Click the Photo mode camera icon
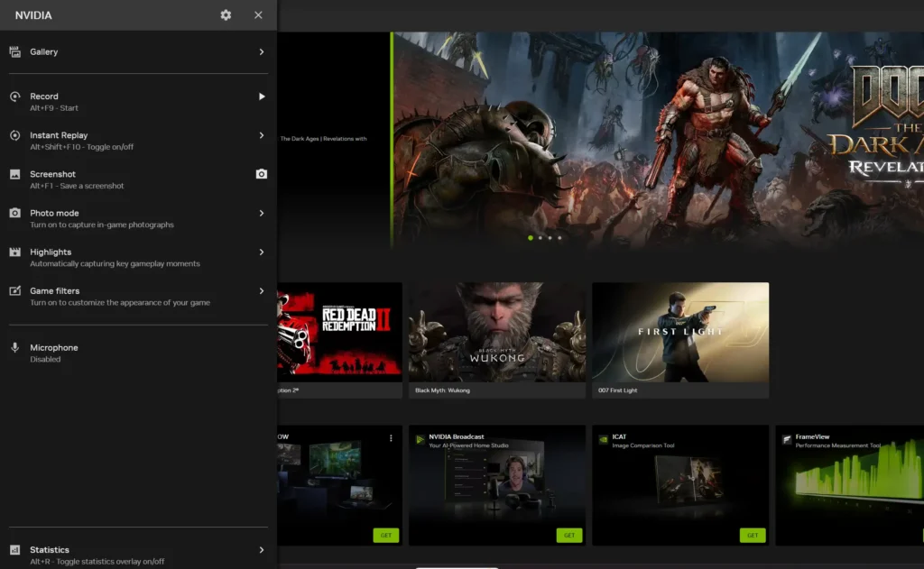 [x=14, y=213]
